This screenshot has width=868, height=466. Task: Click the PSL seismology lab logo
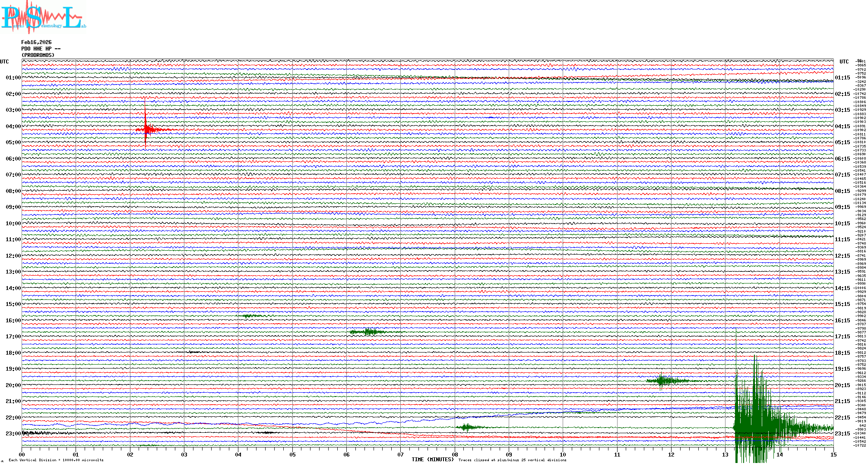[42, 17]
